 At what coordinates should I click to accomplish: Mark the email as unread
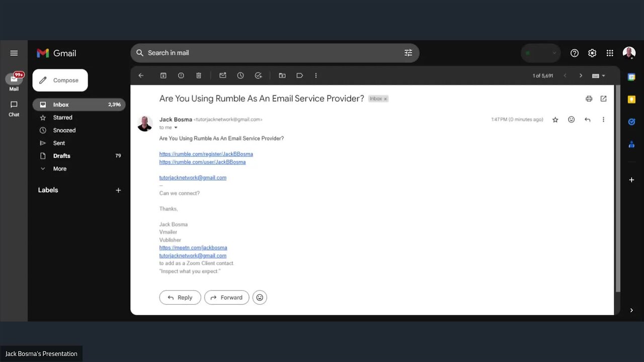[222, 75]
